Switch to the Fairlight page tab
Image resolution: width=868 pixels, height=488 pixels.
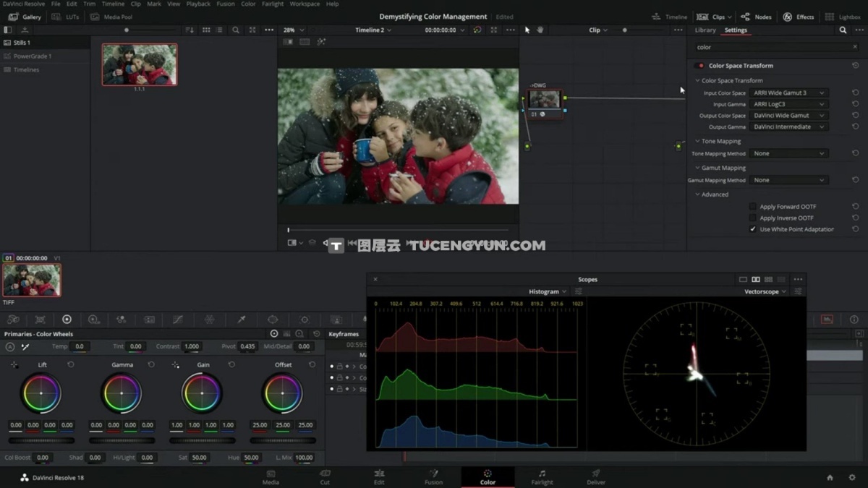point(542,477)
